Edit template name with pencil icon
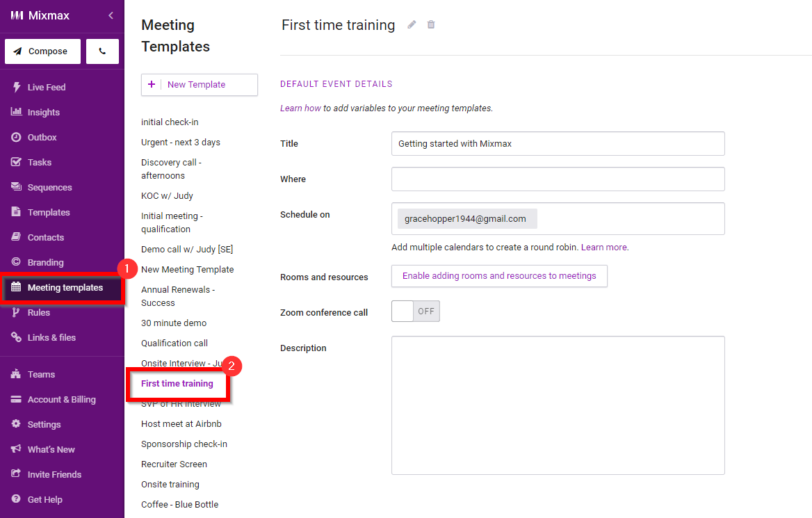The height and width of the screenshot is (518, 812). (x=412, y=24)
